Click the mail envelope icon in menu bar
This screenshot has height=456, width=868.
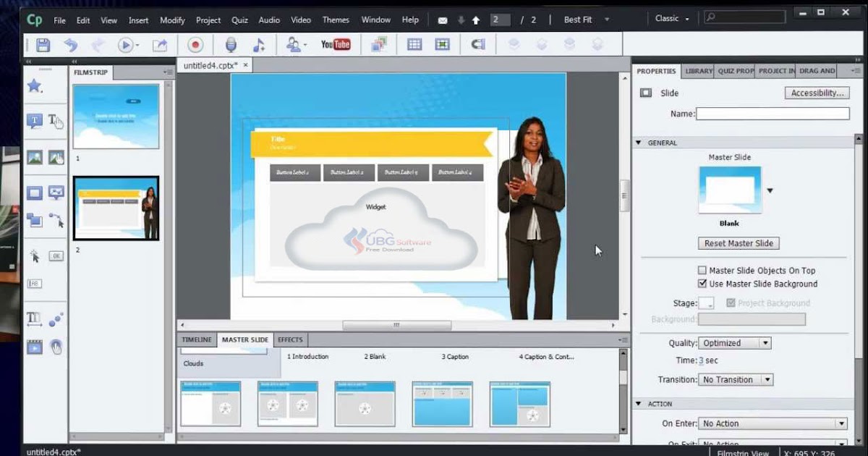pyautogui.click(x=443, y=20)
